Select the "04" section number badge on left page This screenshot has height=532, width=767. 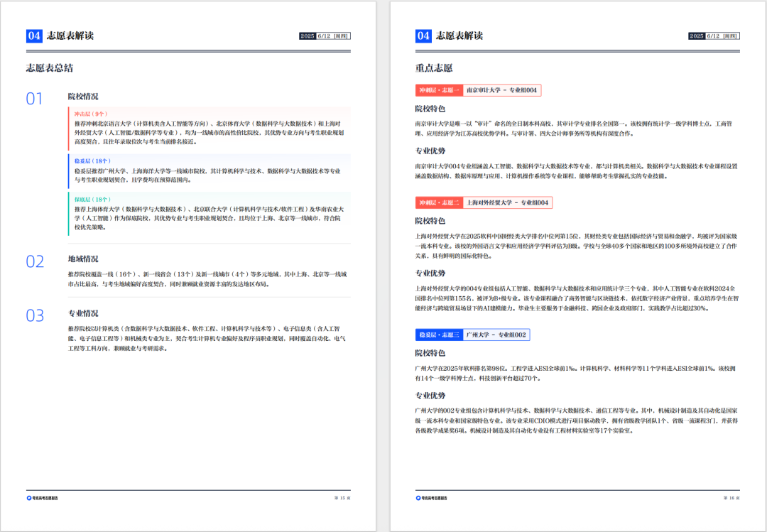pyautogui.click(x=33, y=33)
